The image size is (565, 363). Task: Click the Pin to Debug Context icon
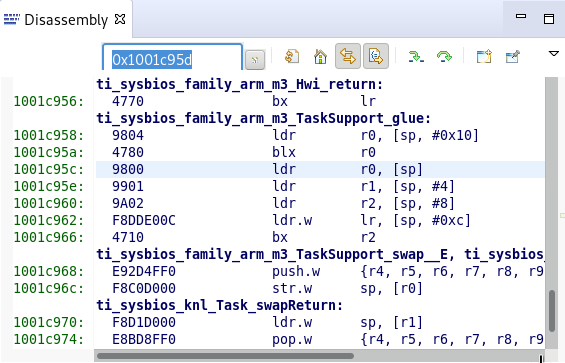point(512,56)
